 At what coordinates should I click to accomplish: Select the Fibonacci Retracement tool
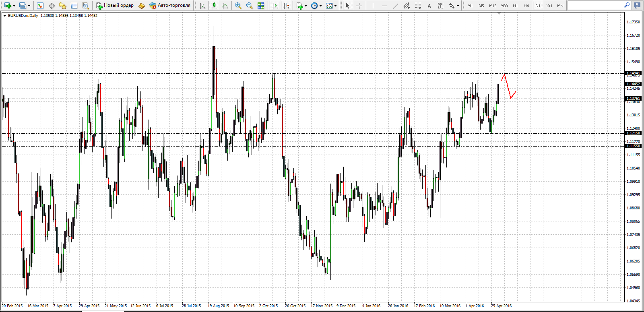(418, 6)
